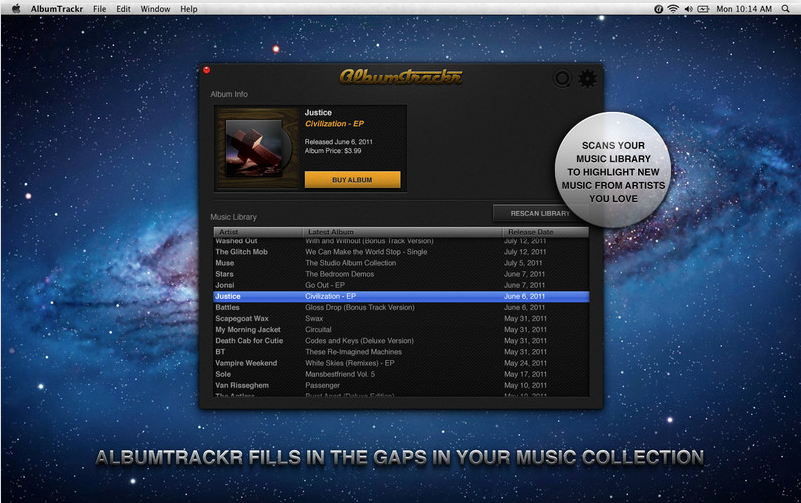Click "Civilization - EP" title in Album Info

[x=335, y=124]
